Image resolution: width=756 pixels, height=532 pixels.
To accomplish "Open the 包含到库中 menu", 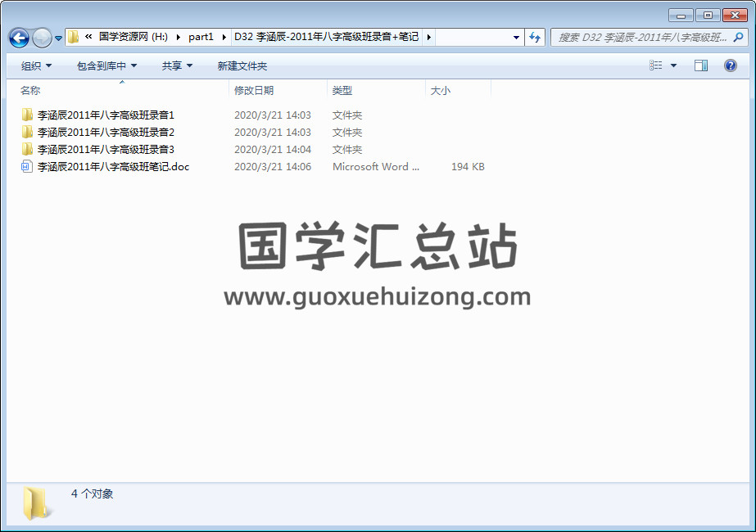I will pyautogui.click(x=106, y=66).
